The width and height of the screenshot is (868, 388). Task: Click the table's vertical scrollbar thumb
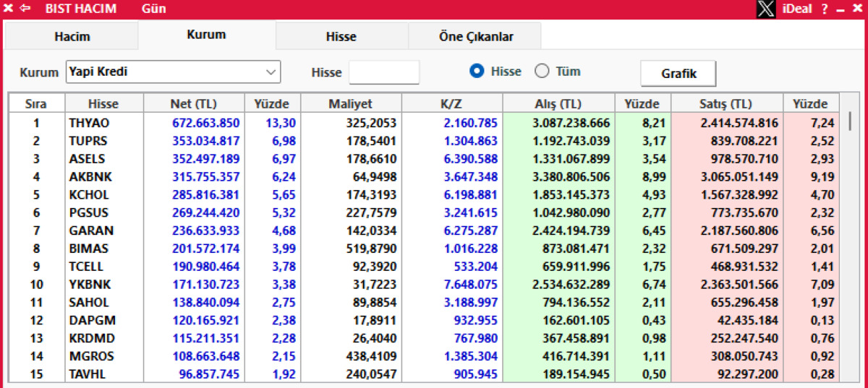pos(850,120)
